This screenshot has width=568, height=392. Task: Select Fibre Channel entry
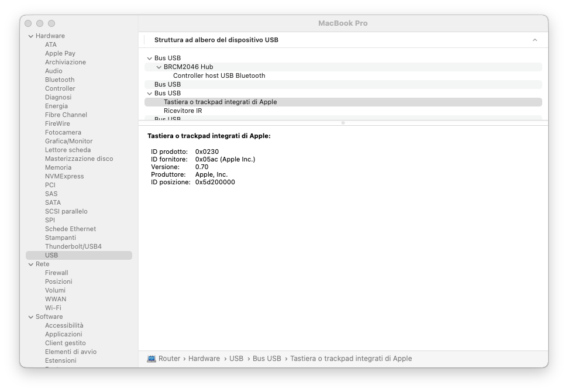point(66,115)
